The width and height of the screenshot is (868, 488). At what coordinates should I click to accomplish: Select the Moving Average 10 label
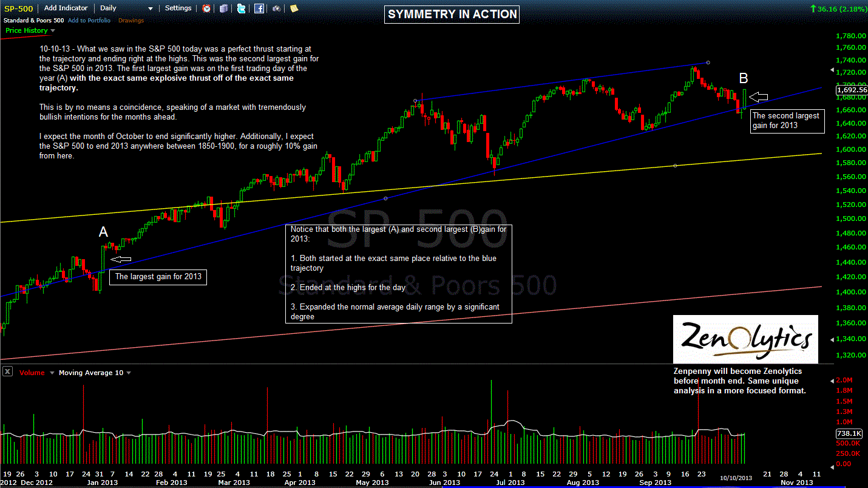point(91,373)
